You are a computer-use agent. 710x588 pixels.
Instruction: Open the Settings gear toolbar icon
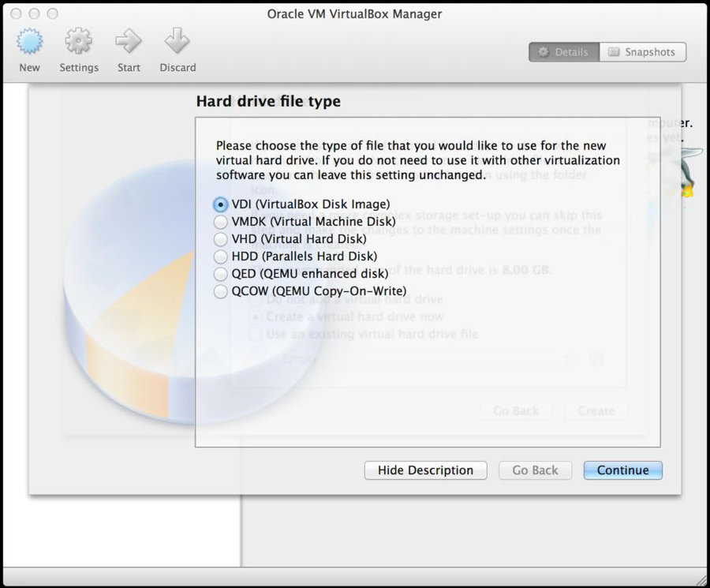79,41
